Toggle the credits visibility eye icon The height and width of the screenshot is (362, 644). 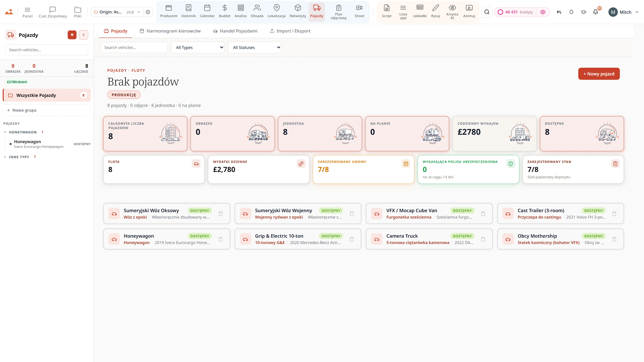click(543, 12)
